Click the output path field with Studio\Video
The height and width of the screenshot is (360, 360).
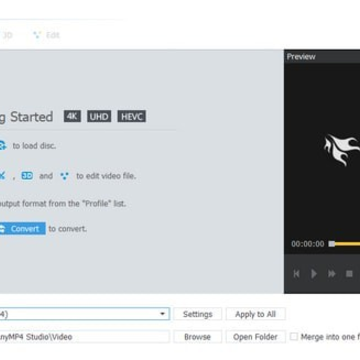tap(84, 337)
